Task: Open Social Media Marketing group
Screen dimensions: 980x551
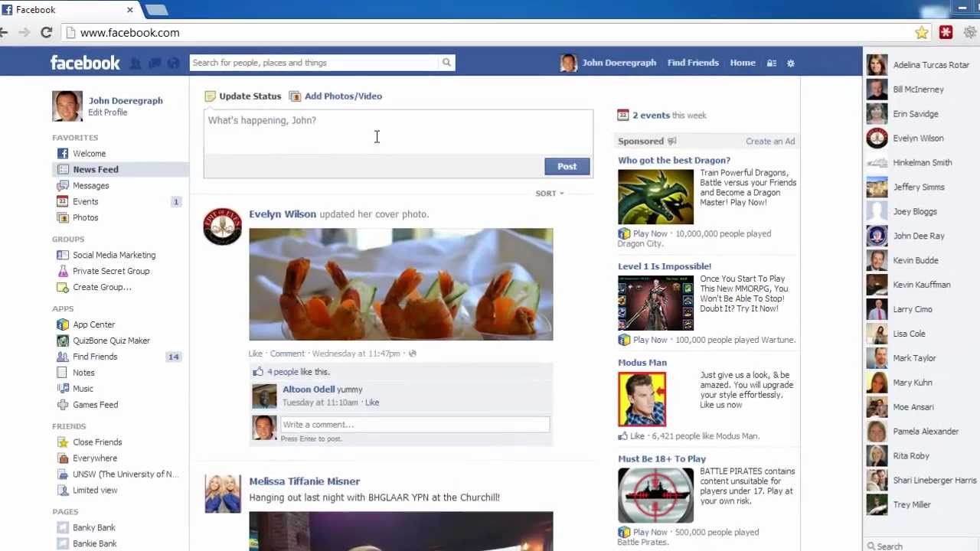Action: coord(114,255)
